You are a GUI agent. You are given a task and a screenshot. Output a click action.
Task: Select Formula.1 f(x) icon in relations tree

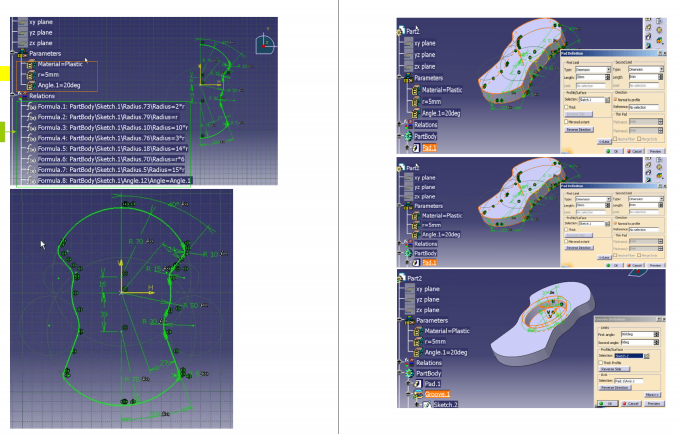(31, 107)
